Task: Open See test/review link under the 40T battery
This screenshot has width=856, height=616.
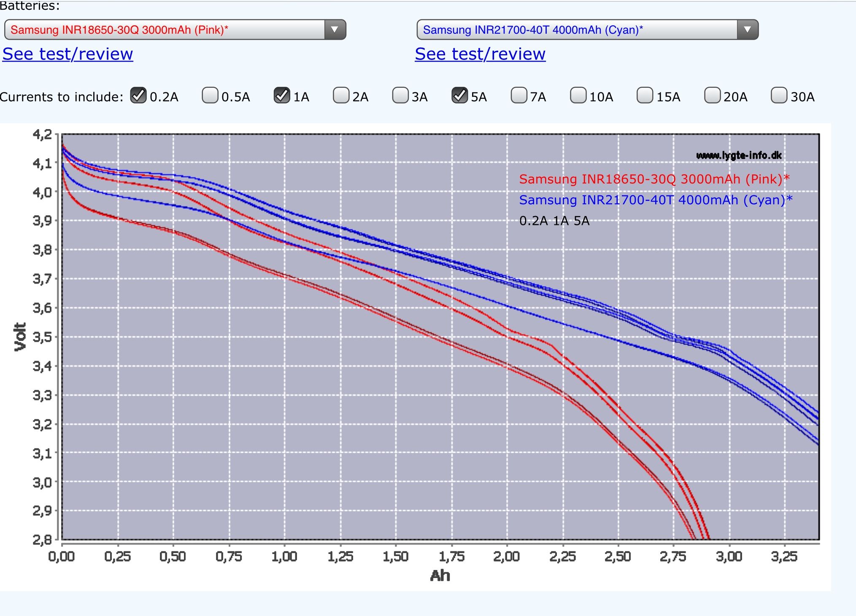Action: [x=480, y=54]
